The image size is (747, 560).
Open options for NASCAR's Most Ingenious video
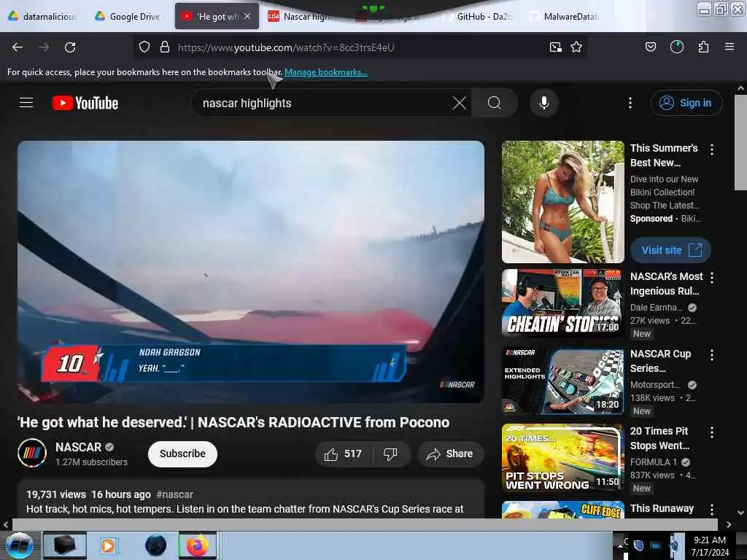click(x=712, y=278)
